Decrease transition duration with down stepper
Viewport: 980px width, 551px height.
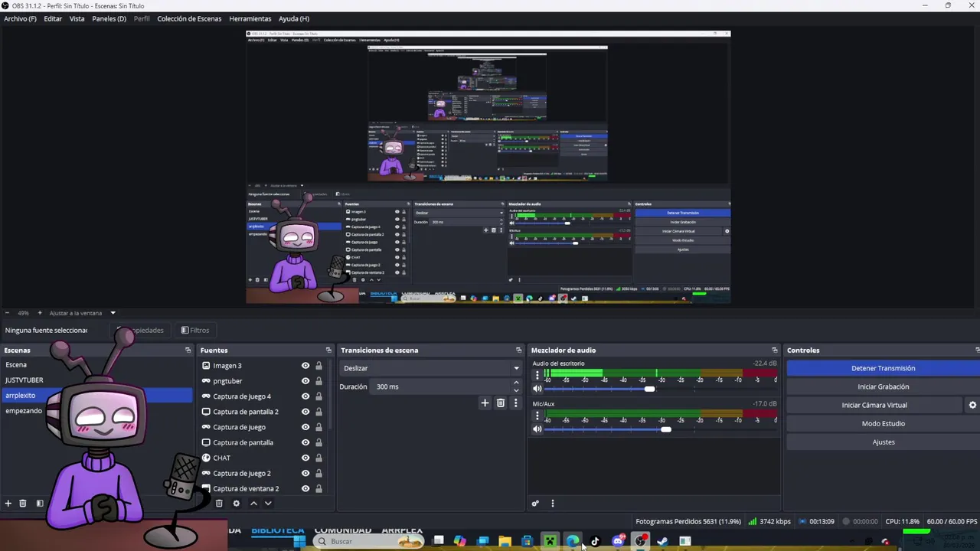(516, 390)
